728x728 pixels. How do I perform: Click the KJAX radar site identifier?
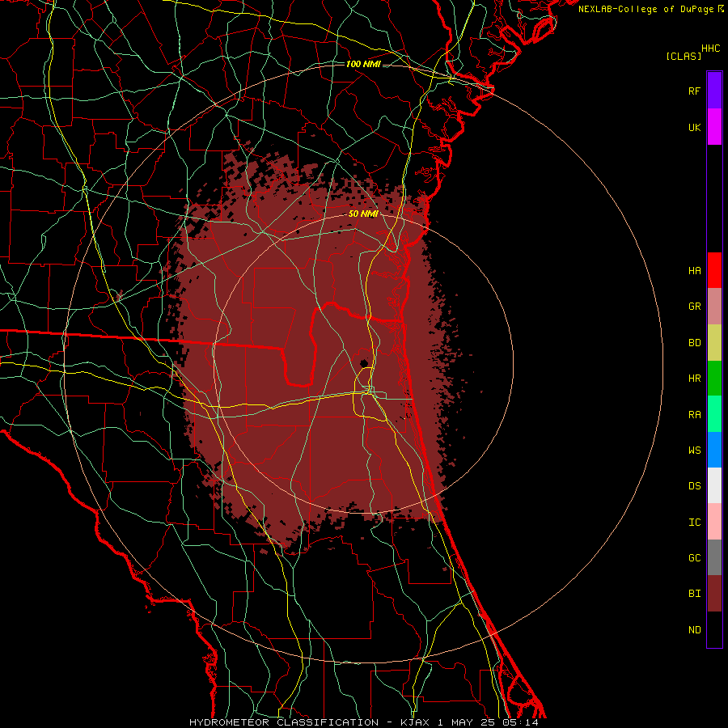coord(415,722)
